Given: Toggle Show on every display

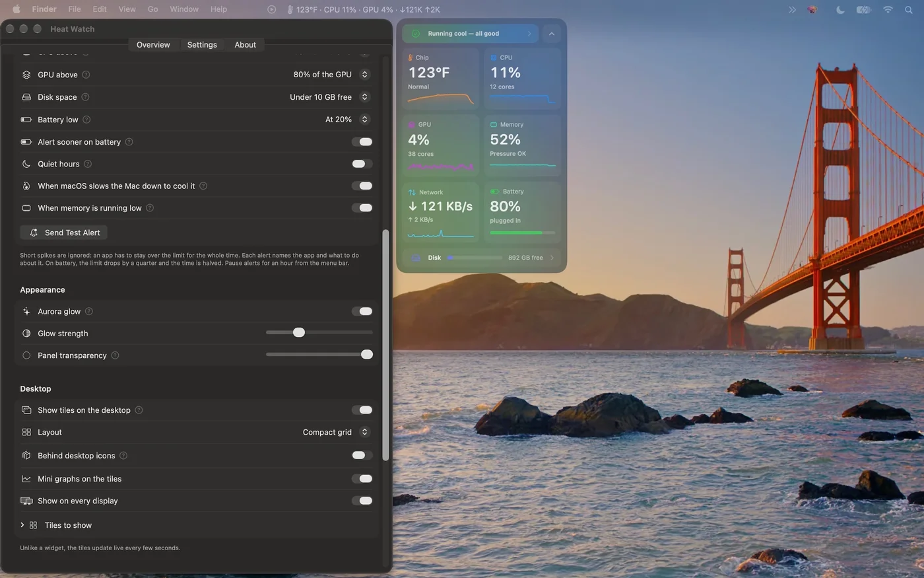Looking at the screenshot, I should click(x=362, y=501).
